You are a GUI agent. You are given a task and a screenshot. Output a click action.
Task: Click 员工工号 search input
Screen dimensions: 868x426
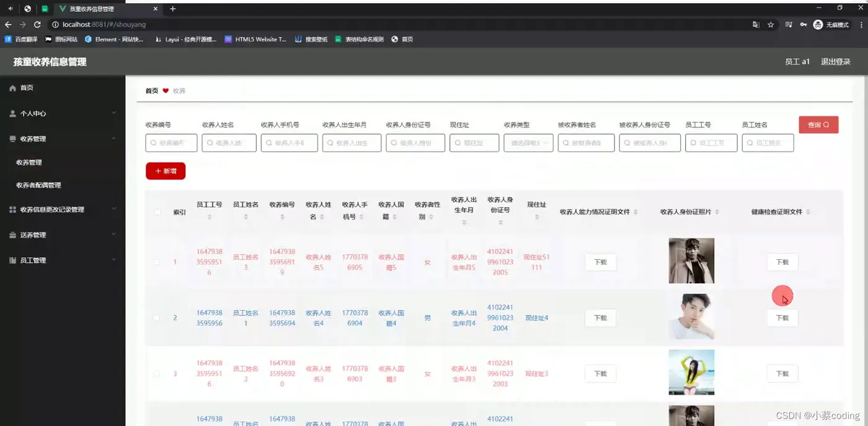point(711,143)
